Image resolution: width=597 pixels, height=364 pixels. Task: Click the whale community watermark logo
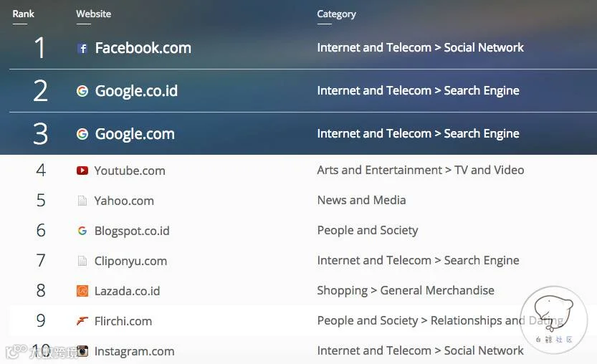(553, 320)
